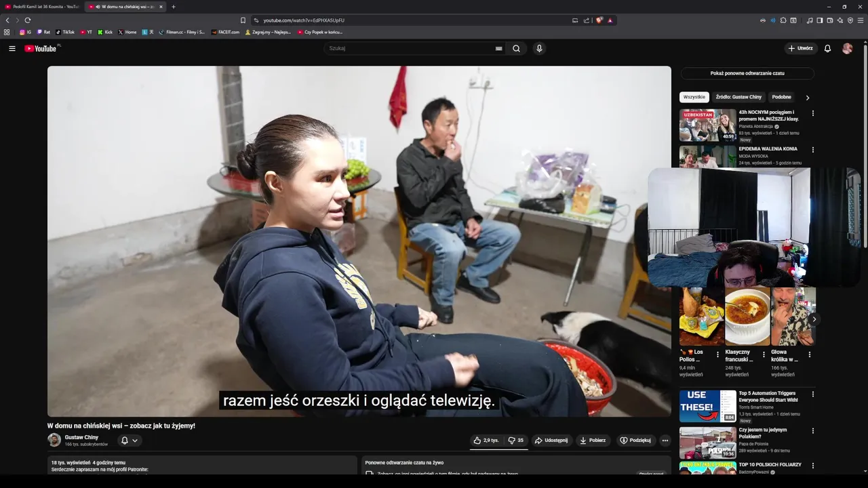Open the Filman.cc bookmark
868x488 pixels.
[182, 32]
